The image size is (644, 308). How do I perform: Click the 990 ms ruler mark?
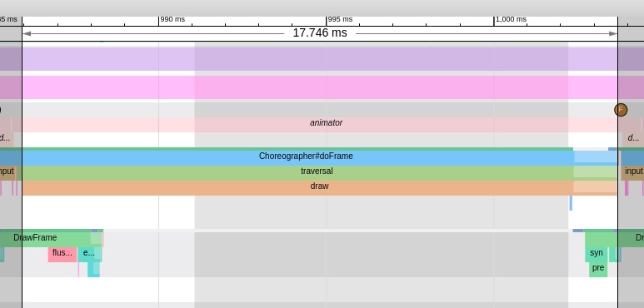click(x=172, y=19)
